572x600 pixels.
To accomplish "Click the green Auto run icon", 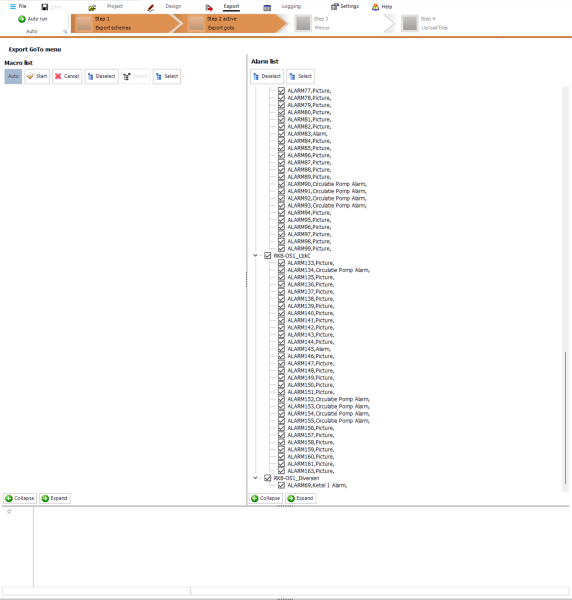I will click(x=22, y=19).
